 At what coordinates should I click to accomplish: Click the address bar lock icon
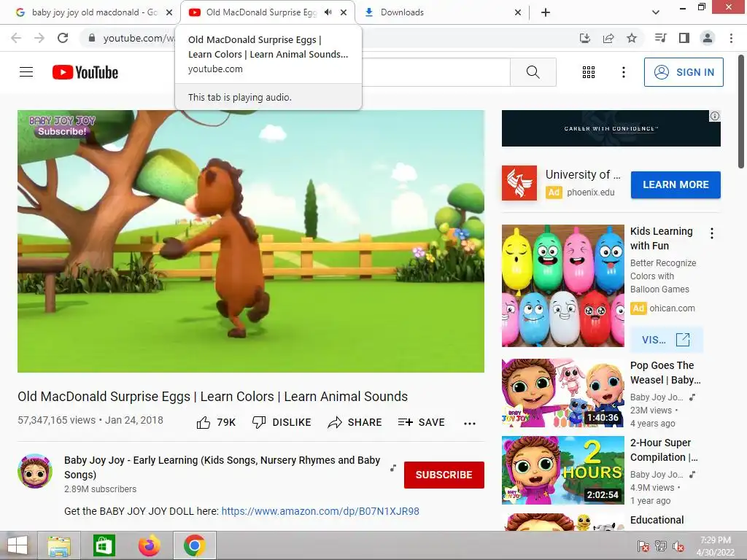coord(92,38)
